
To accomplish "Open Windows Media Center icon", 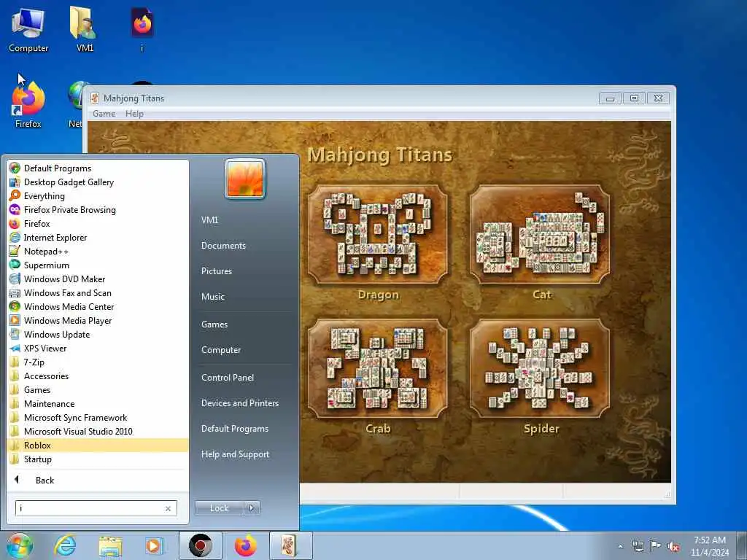I will 15,306.
